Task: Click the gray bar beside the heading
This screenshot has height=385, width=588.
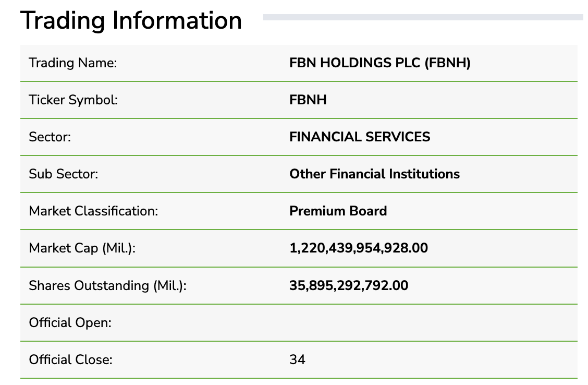Action: coord(423,17)
